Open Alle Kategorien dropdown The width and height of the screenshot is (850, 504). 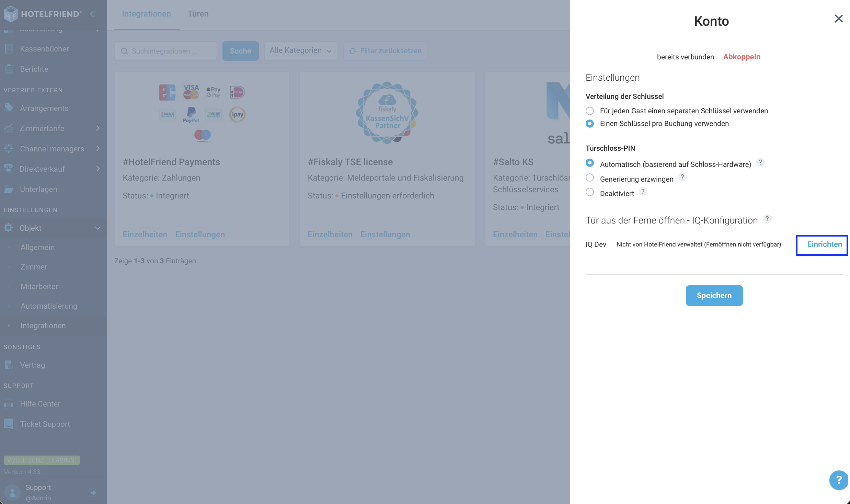tap(301, 51)
